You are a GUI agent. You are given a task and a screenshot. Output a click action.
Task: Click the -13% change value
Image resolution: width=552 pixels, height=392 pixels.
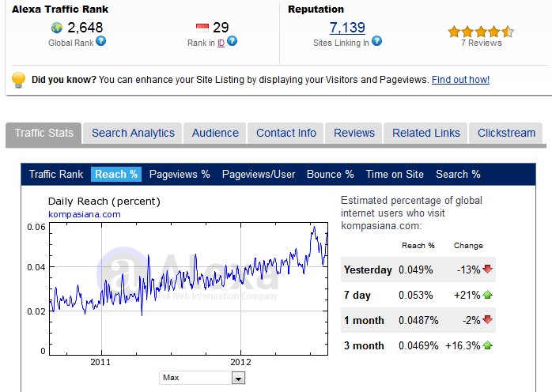click(468, 270)
